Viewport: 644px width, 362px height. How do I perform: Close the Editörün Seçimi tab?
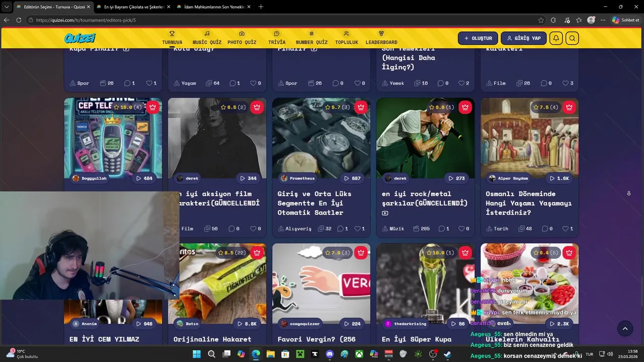pos(88,7)
